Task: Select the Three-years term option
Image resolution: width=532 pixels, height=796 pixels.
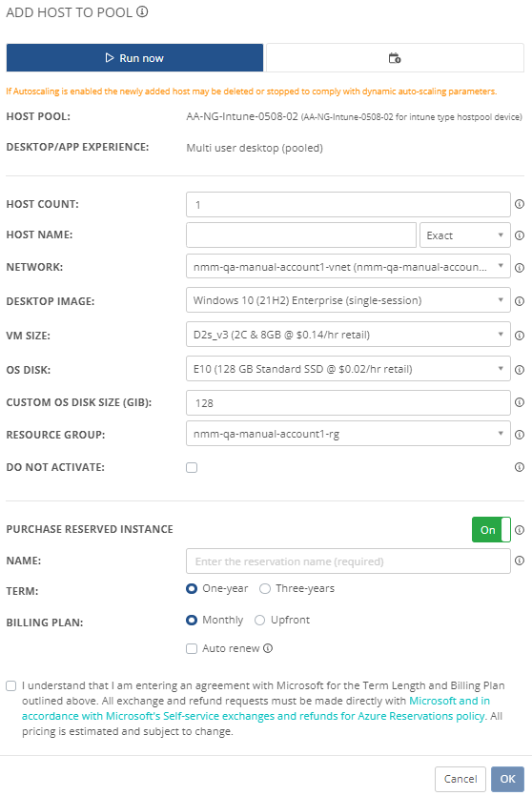Action: point(297,588)
